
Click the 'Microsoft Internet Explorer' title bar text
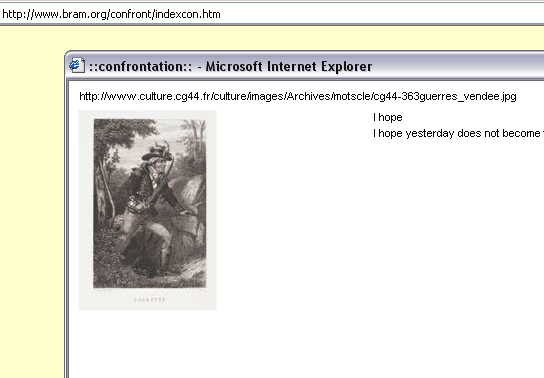coord(289,67)
